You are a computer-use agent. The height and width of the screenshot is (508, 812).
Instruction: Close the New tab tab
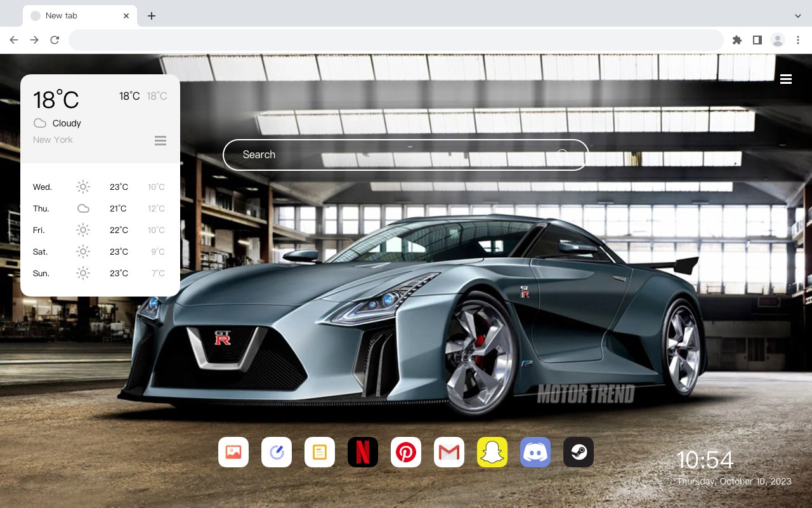pos(126,16)
